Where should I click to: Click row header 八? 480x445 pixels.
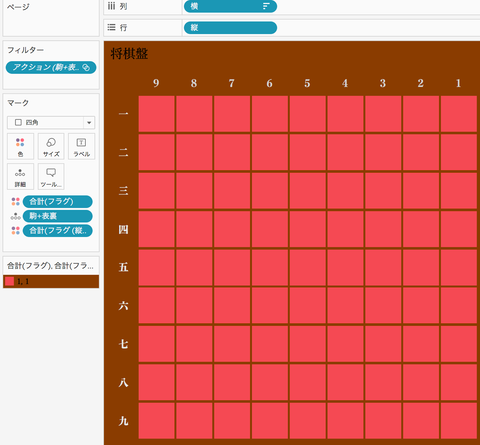123,382
